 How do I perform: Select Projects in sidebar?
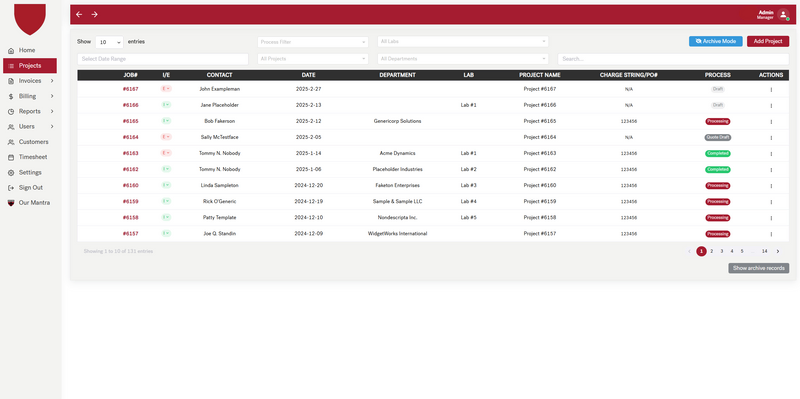(x=30, y=66)
